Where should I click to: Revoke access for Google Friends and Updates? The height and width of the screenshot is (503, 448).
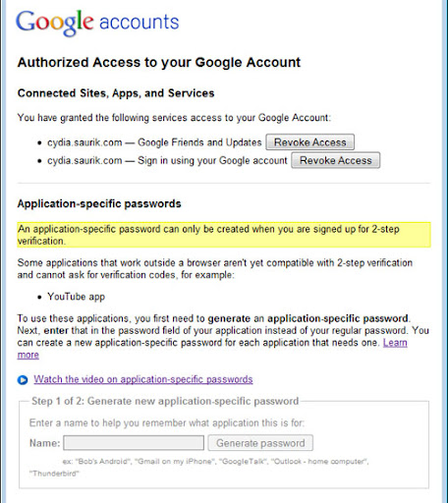pos(309,142)
